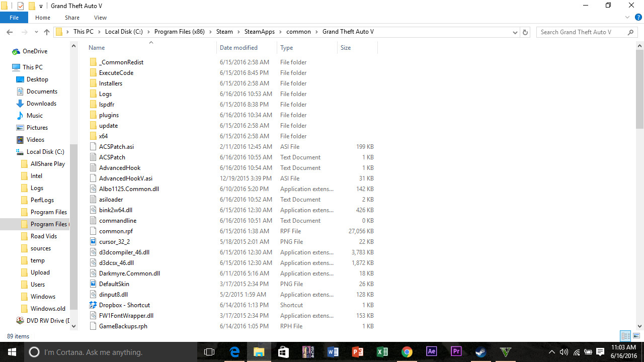Click the file list scrollbar down arrow
The width and height of the screenshot is (644, 362).
tap(639, 326)
